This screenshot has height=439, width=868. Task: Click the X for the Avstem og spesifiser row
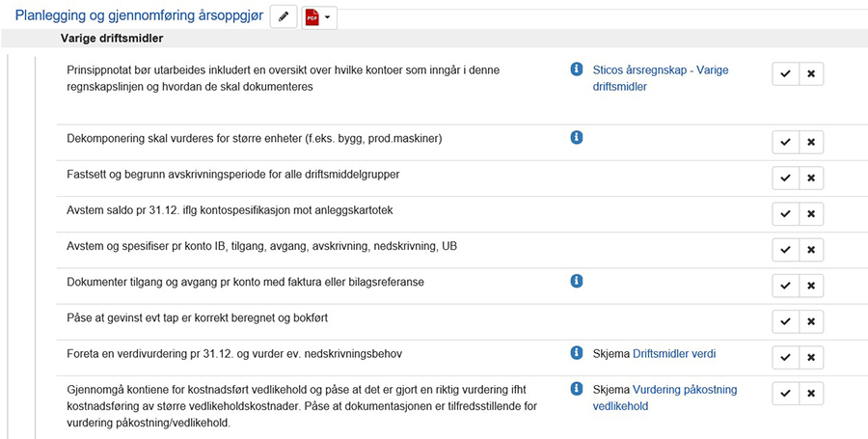pyautogui.click(x=811, y=250)
